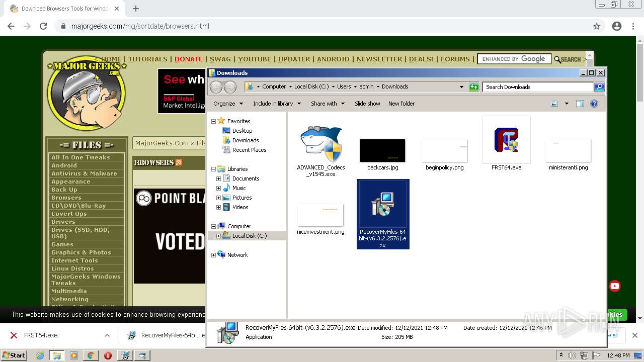Open Explorer help icon

(594, 104)
